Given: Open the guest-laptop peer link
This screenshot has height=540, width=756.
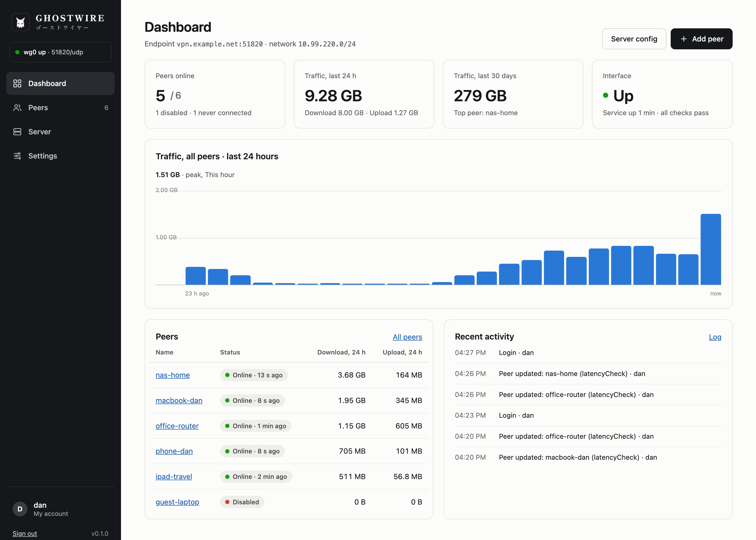Looking at the screenshot, I should click(177, 502).
